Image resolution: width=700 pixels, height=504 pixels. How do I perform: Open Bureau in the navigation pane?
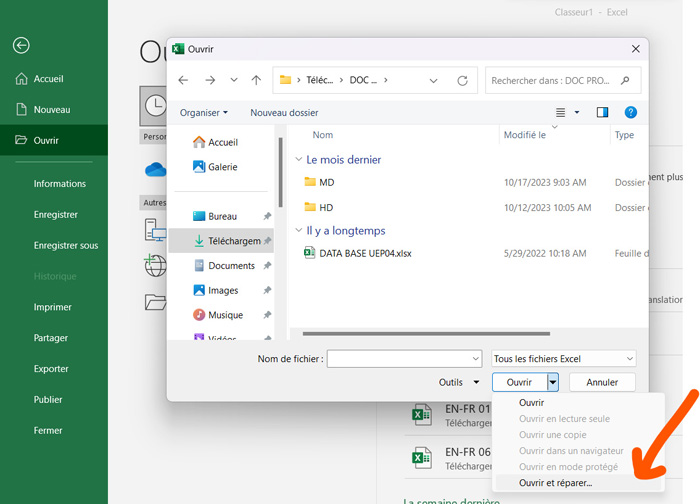point(215,217)
